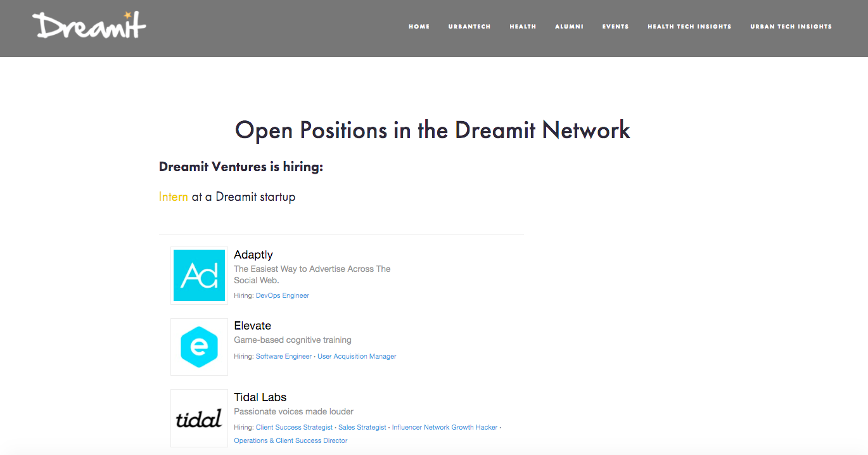Open the Tidal Labs company name
The width and height of the screenshot is (868, 455).
point(260,397)
